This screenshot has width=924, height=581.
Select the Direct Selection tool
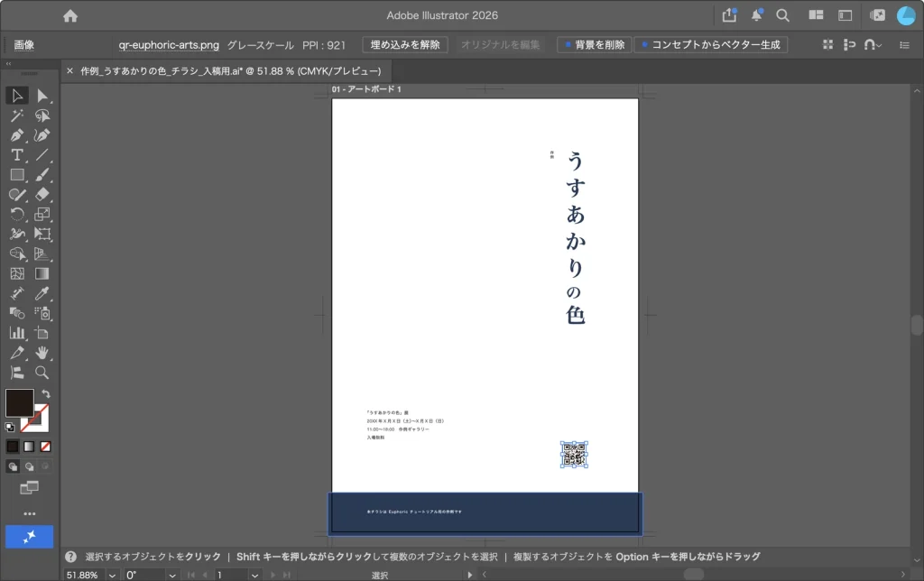[42, 96]
